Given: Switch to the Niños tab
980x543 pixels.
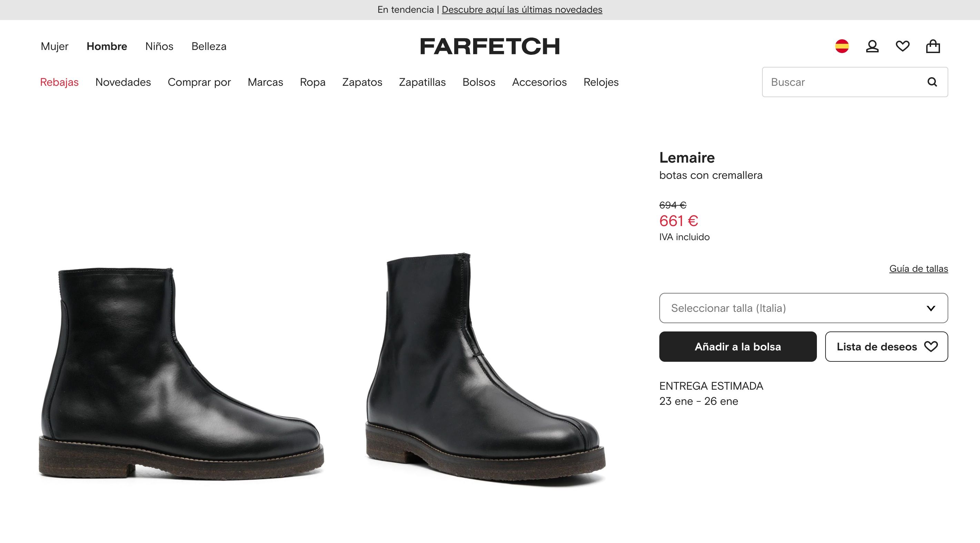Looking at the screenshot, I should pyautogui.click(x=159, y=46).
